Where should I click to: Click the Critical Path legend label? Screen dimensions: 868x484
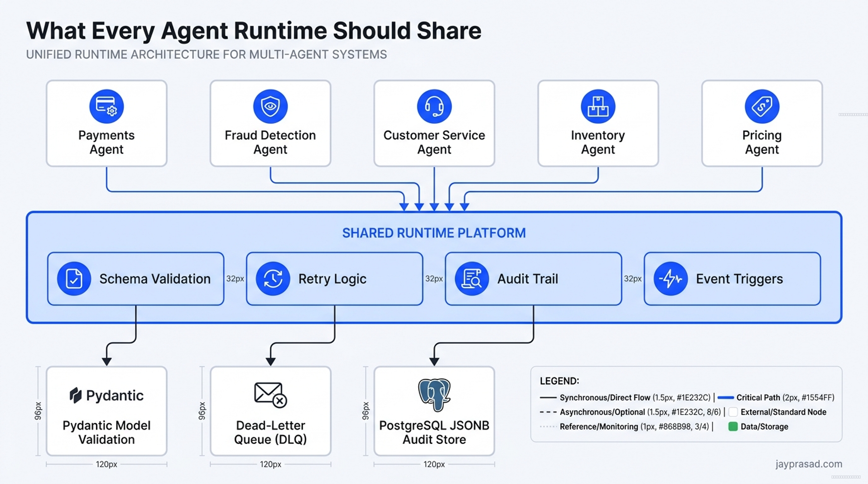point(785,397)
